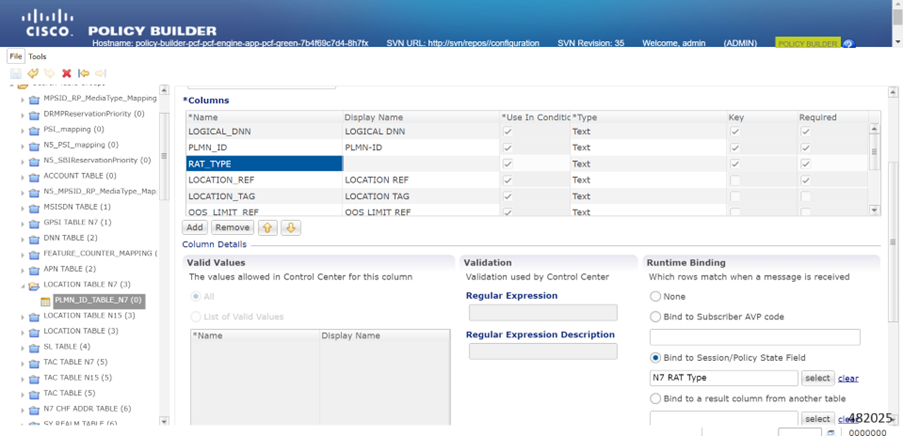Toggle Required checkbox for LOCATION_TAG row
The width and height of the screenshot is (903, 436).
click(806, 196)
